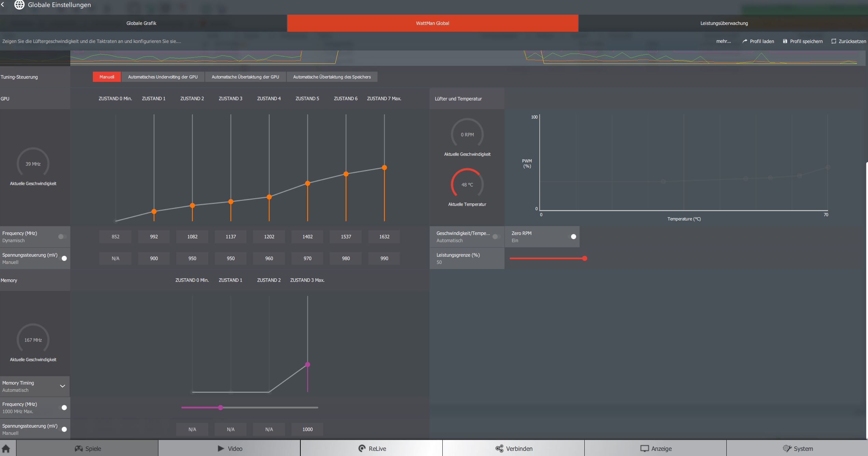Expand the Memory Timing dropdown

coord(62,386)
